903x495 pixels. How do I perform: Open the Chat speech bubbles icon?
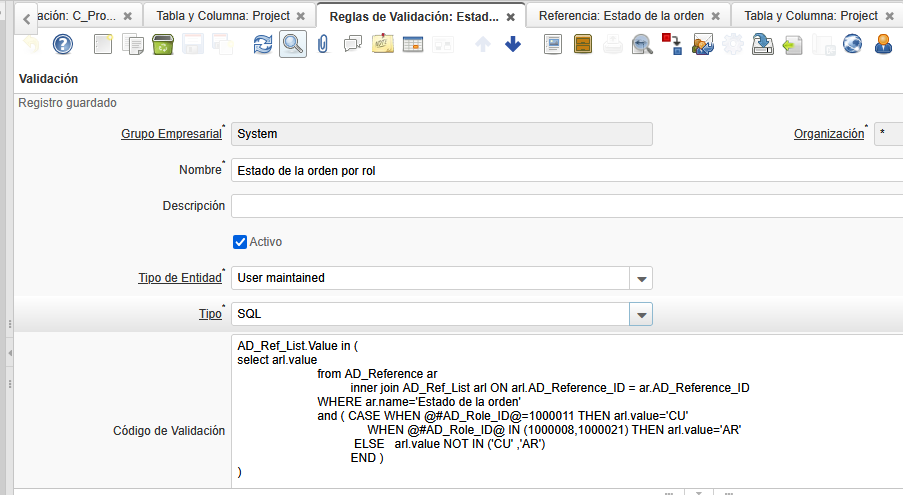352,44
